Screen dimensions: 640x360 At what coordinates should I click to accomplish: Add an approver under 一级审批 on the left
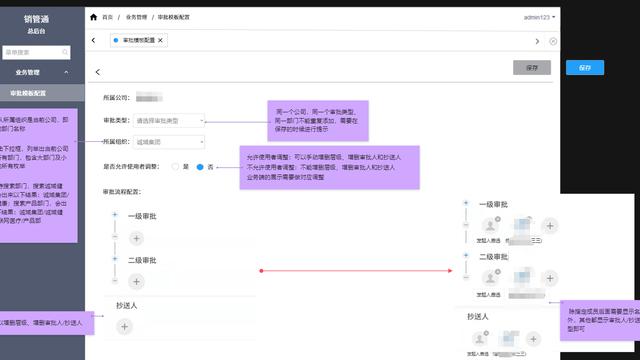tap(136, 239)
